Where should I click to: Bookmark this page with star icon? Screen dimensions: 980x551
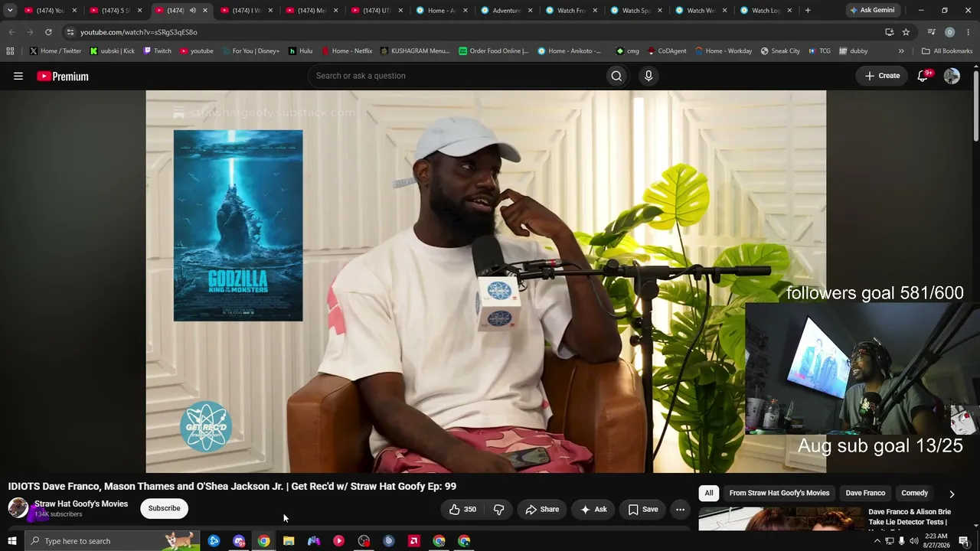[906, 32]
